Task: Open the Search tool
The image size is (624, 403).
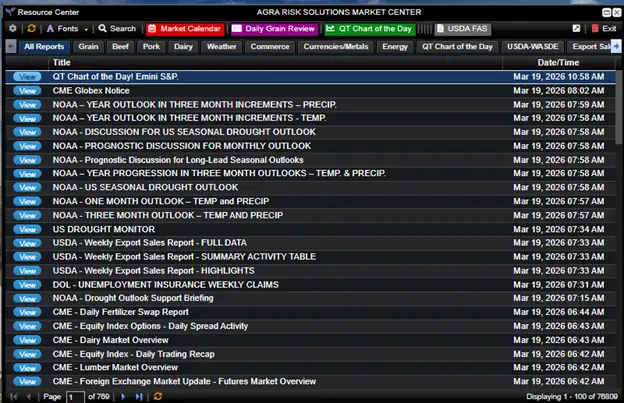Action: pos(117,29)
